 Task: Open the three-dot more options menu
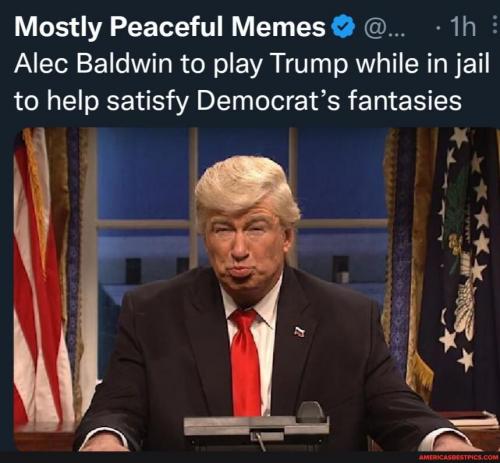(494, 26)
